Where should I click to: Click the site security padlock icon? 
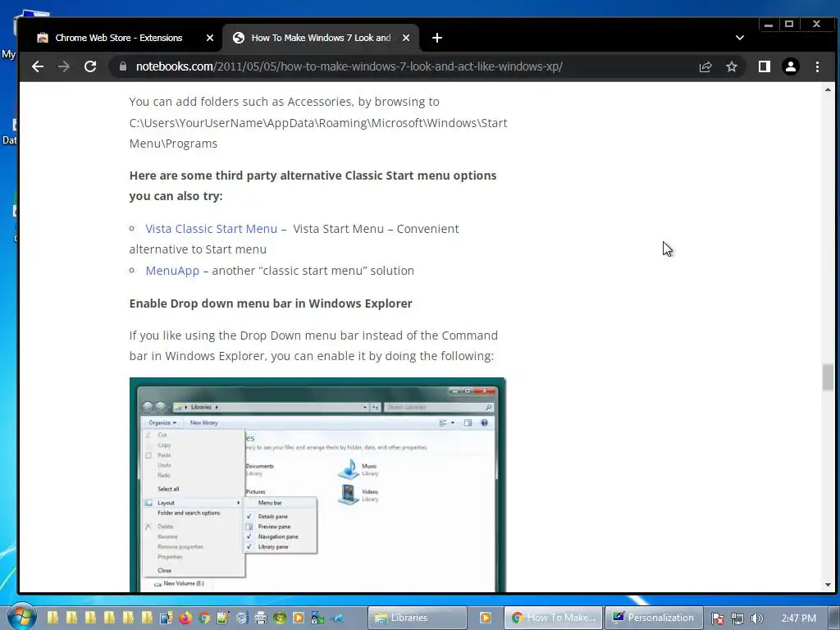(x=123, y=66)
